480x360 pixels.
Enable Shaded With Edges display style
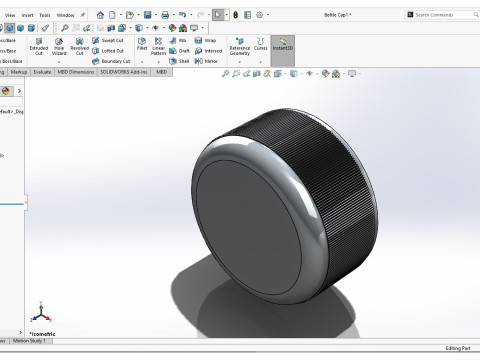10,28
